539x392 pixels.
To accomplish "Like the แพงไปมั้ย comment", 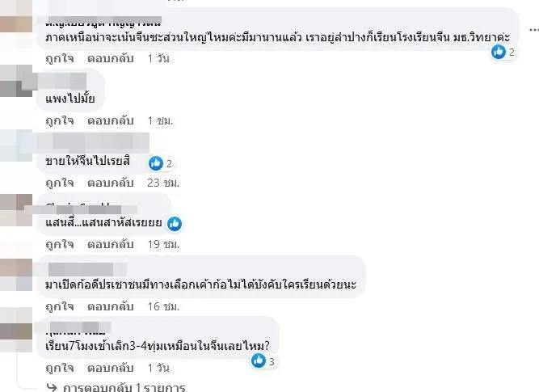I will (x=59, y=120).
